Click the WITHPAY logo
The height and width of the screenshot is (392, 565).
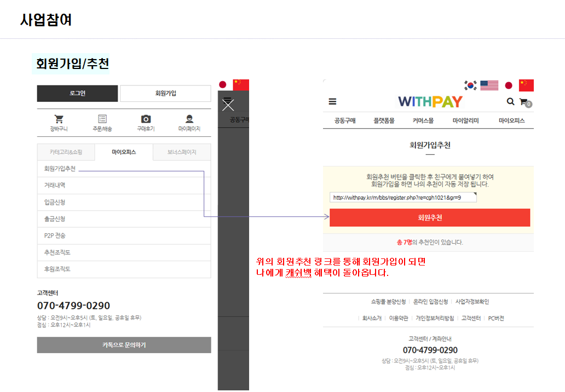coord(430,102)
